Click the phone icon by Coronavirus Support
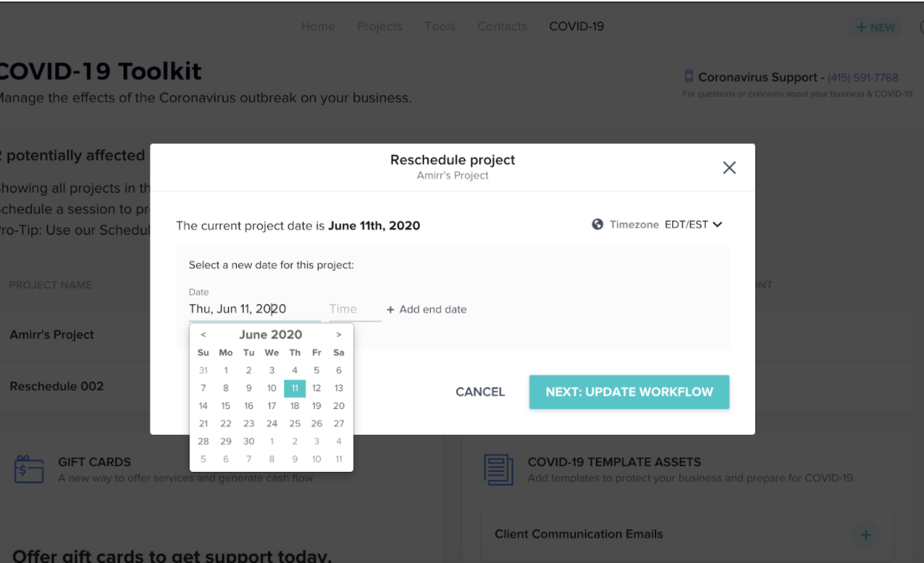The image size is (924, 563). point(689,76)
